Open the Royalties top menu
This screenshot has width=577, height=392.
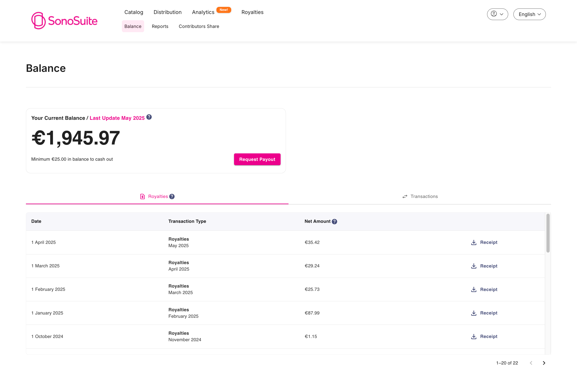(x=252, y=12)
